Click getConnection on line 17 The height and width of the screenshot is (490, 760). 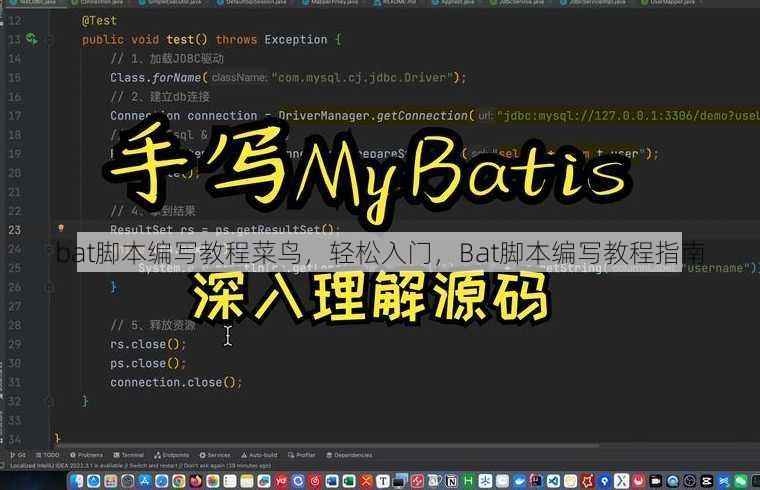422,116
